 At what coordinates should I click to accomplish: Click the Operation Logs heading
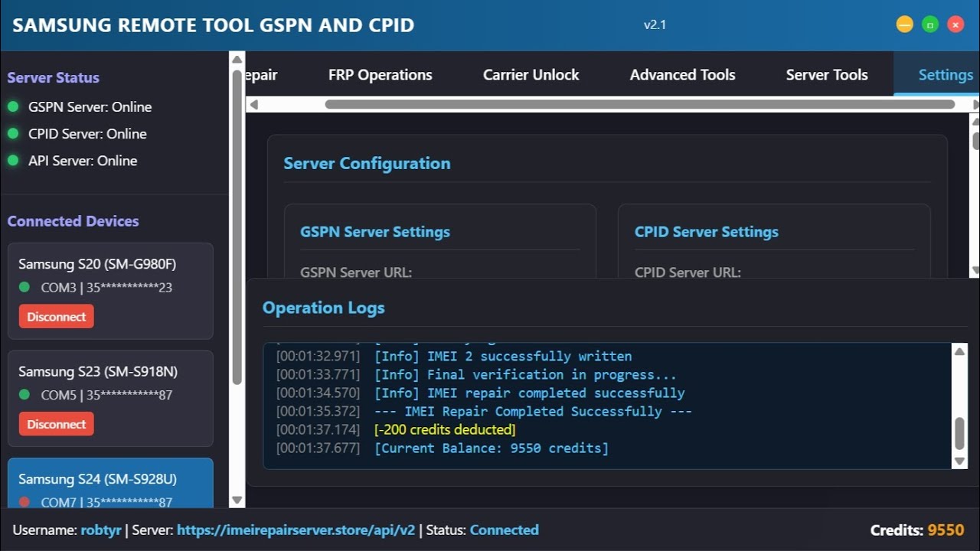coord(324,308)
